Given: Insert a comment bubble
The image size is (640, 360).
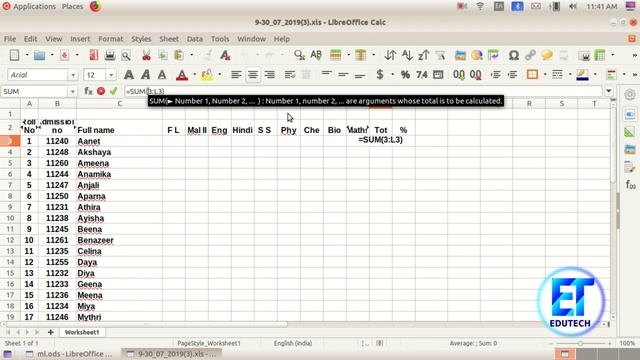Looking at the screenshot, I should point(547,55).
